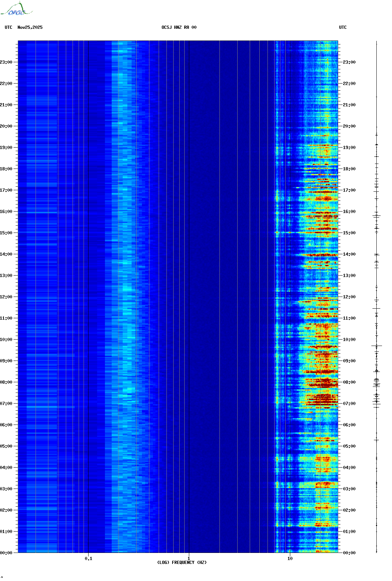392x581 pixels.
Task: Click the right axis 10:00 time label
Action: pos(349,340)
